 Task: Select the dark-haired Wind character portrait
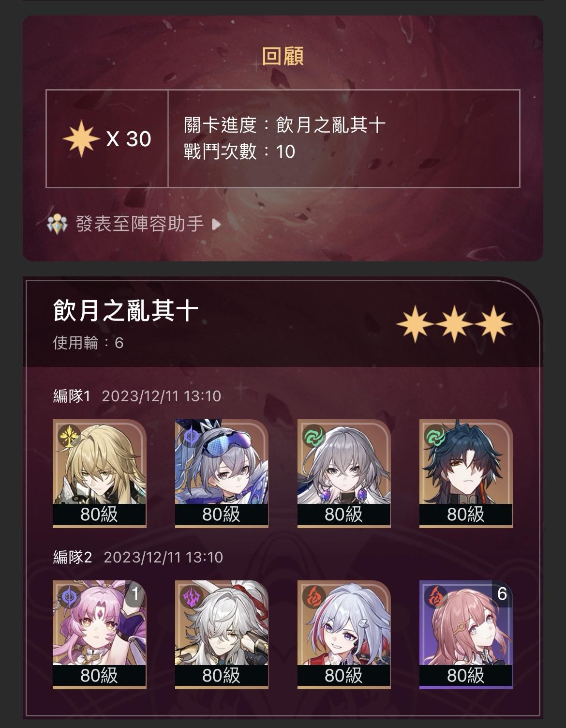click(x=466, y=473)
